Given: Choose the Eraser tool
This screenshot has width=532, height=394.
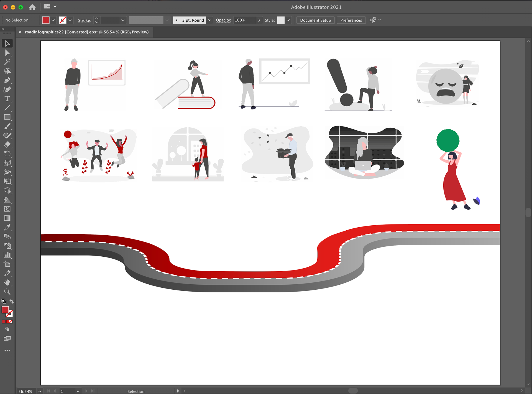Looking at the screenshot, I should 7,145.
